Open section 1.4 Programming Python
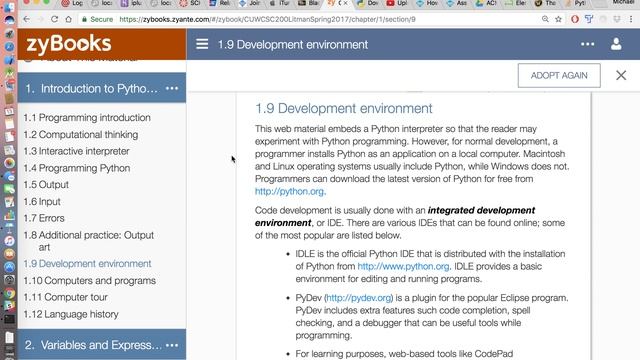This screenshot has height=360, width=640. tap(77, 168)
